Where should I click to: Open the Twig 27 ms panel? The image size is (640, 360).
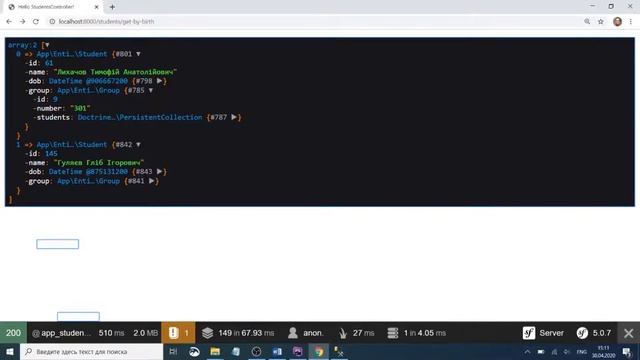tap(356, 333)
